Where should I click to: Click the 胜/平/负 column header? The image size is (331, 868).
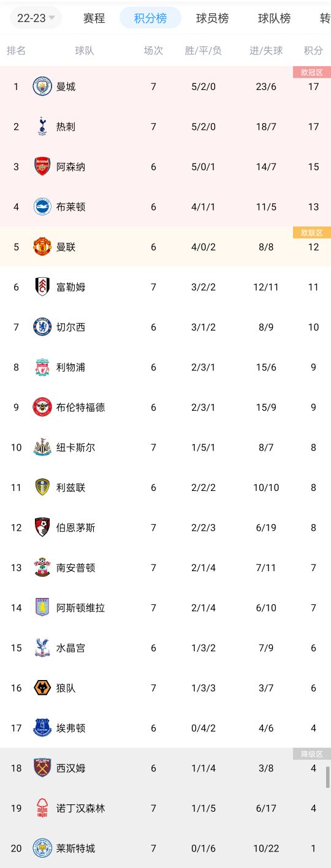click(204, 51)
